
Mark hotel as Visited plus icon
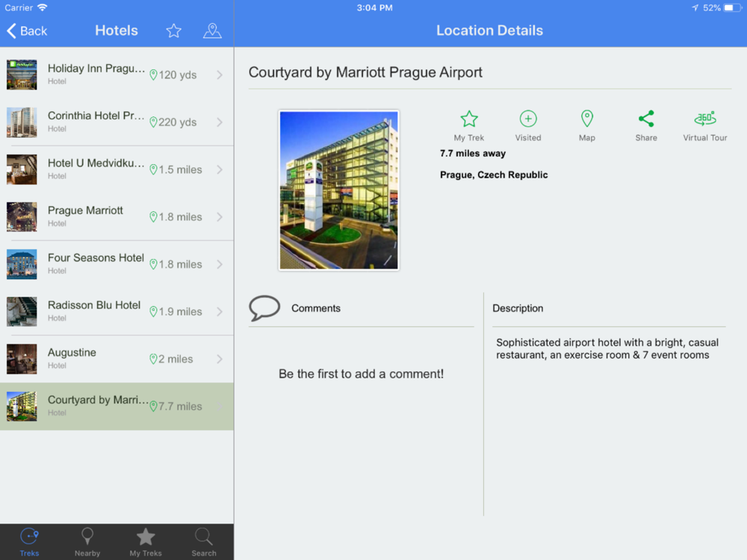click(528, 119)
